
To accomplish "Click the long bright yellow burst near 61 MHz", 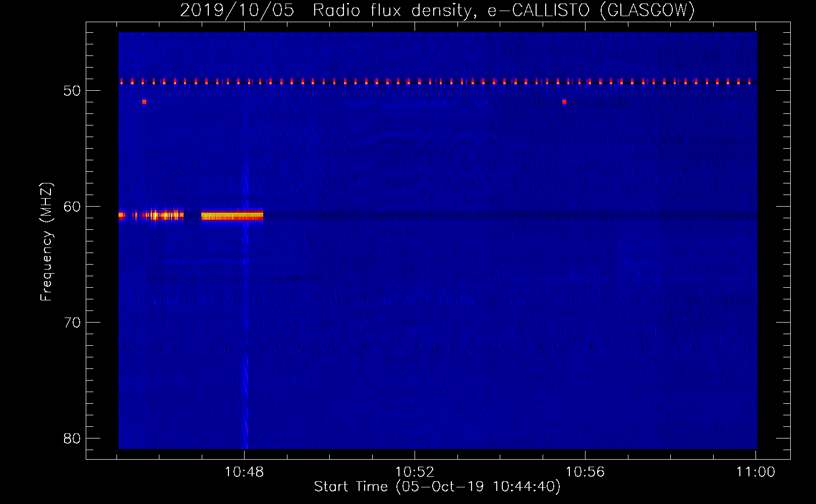I will tap(232, 216).
